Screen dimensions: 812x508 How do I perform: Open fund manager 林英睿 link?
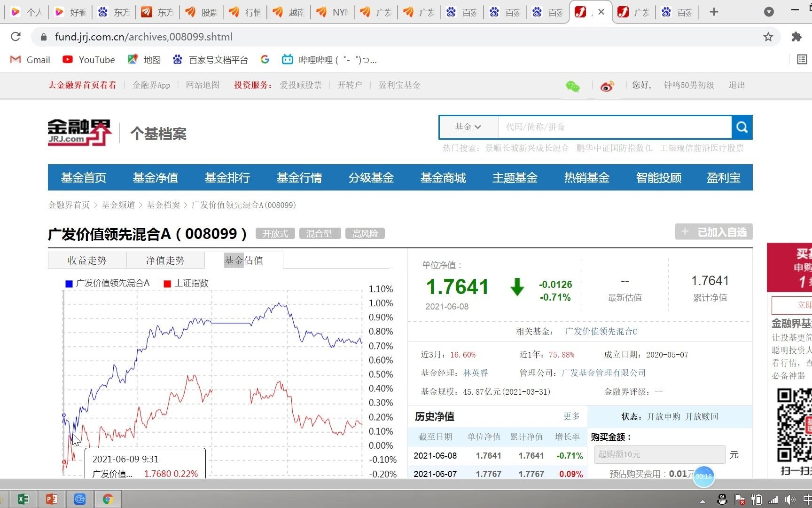pyautogui.click(x=476, y=373)
